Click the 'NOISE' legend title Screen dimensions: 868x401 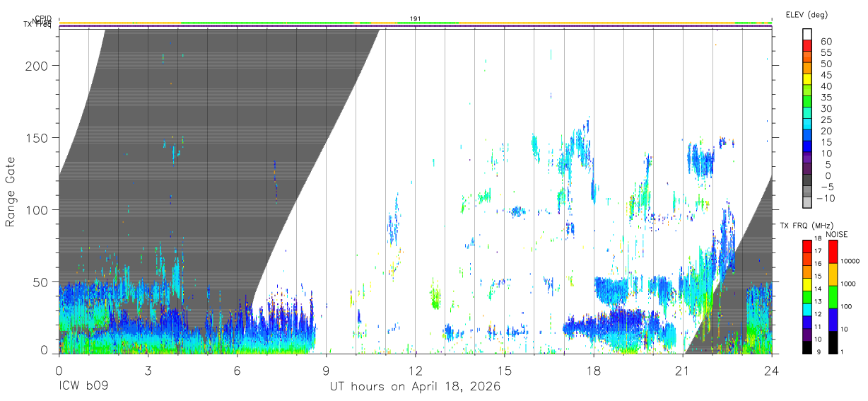pos(837,234)
